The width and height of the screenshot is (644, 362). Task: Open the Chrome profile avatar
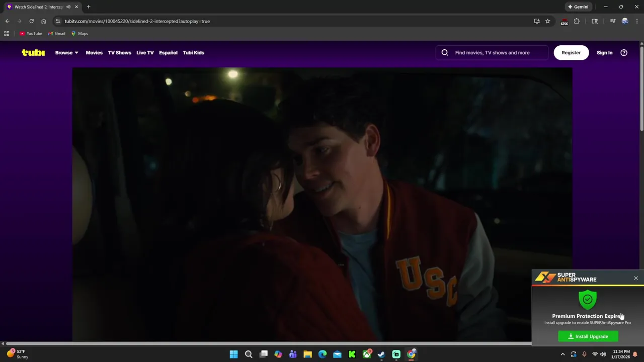(x=625, y=21)
